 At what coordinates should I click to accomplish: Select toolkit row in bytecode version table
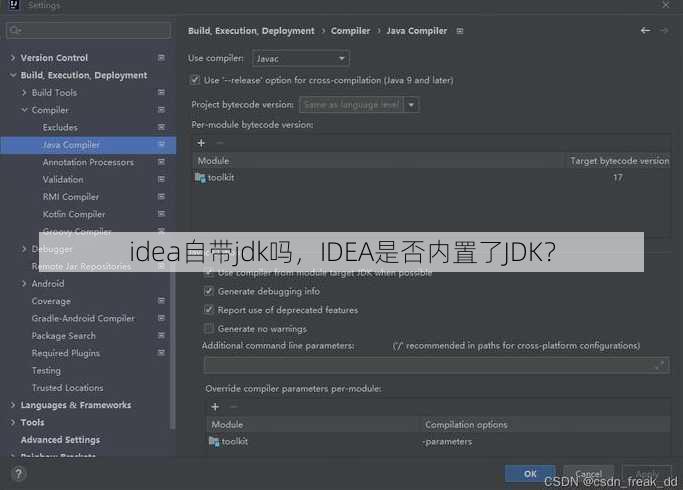[x=431, y=178]
